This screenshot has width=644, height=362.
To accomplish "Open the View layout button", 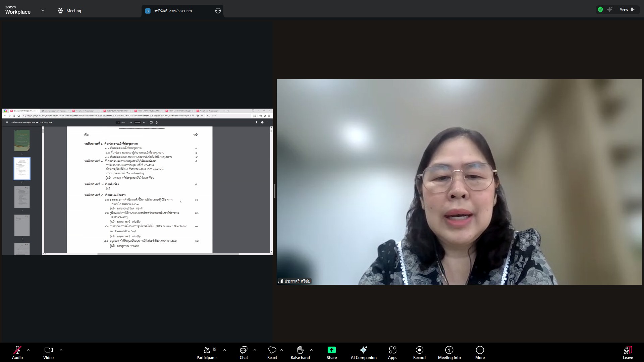I will (x=627, y=9).
